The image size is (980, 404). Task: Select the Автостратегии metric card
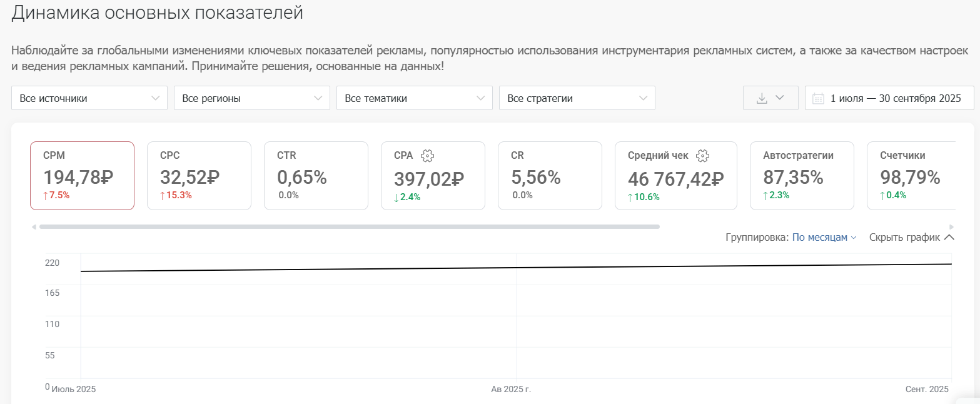[802, 176]
